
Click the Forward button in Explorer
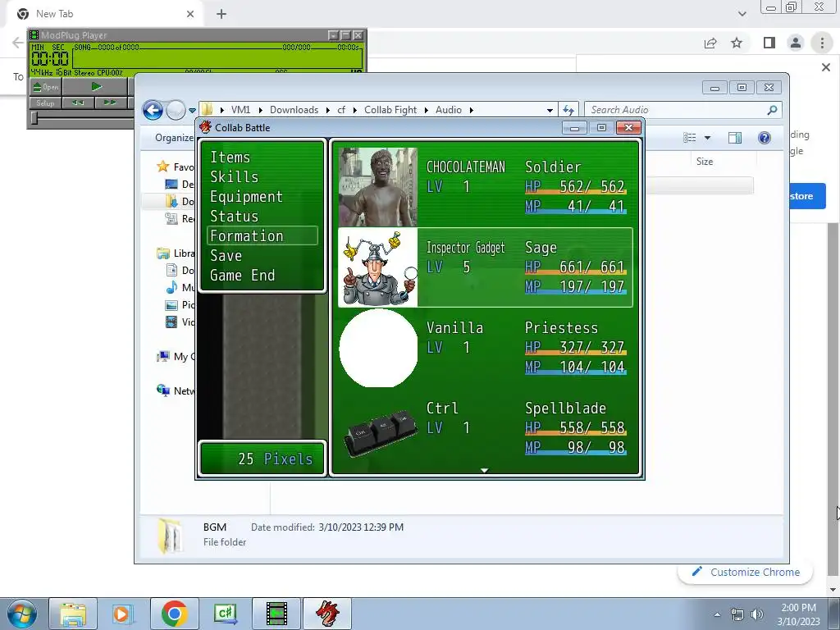point(176,111)
